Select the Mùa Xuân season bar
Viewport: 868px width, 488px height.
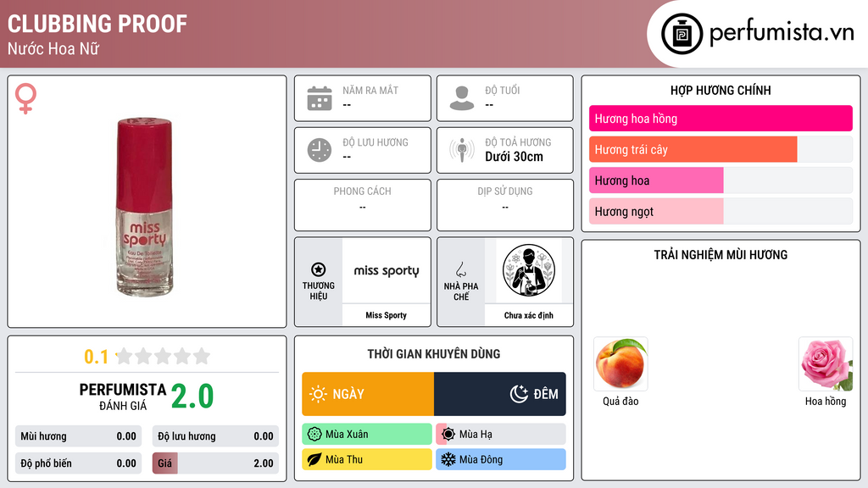(367, 435)
